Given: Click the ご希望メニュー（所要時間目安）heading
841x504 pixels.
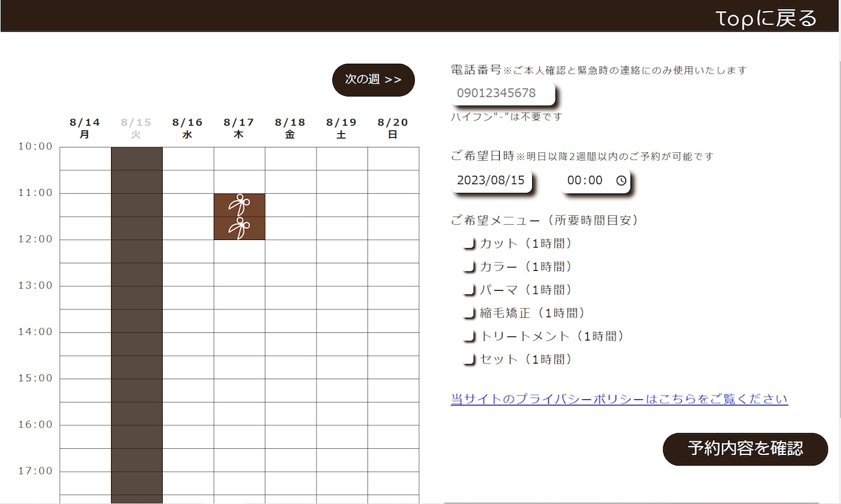Looking at the screenshot, I should [x=545, y=221].
